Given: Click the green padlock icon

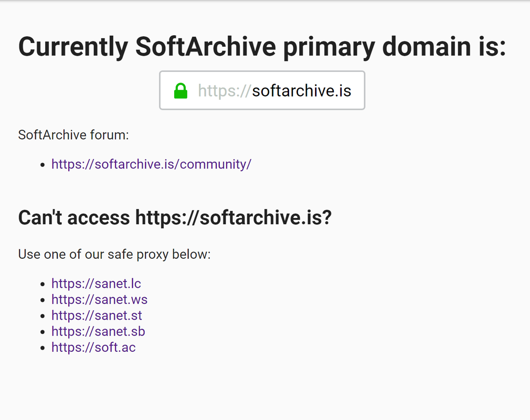Looking at the screenshot, I should coord(181,91).
